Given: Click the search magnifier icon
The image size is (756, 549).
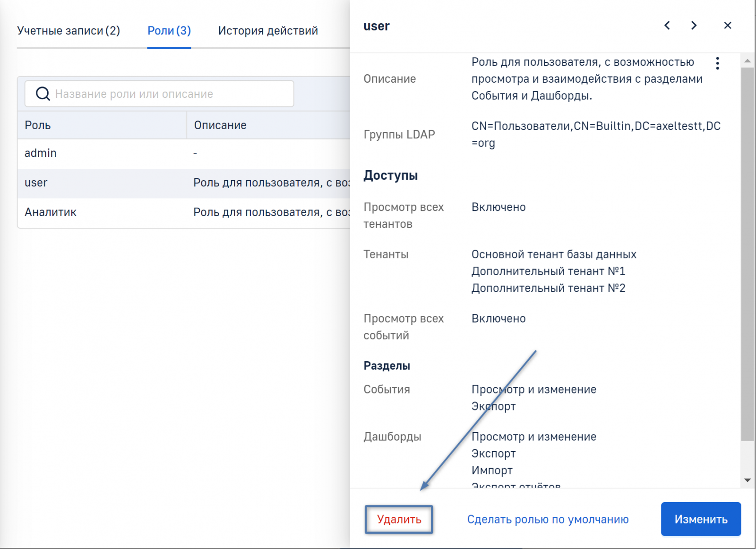Looking at the screenshot, I should coord(43,94).
